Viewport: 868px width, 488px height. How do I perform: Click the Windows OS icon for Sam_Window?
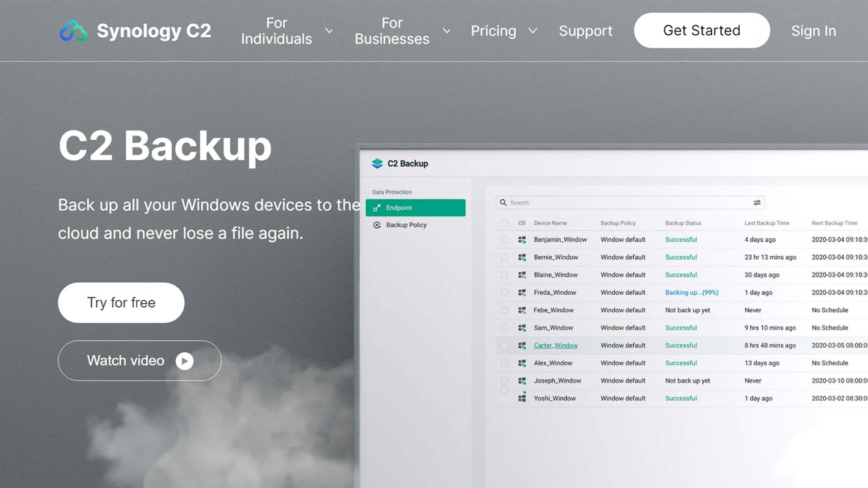[522, 328]
